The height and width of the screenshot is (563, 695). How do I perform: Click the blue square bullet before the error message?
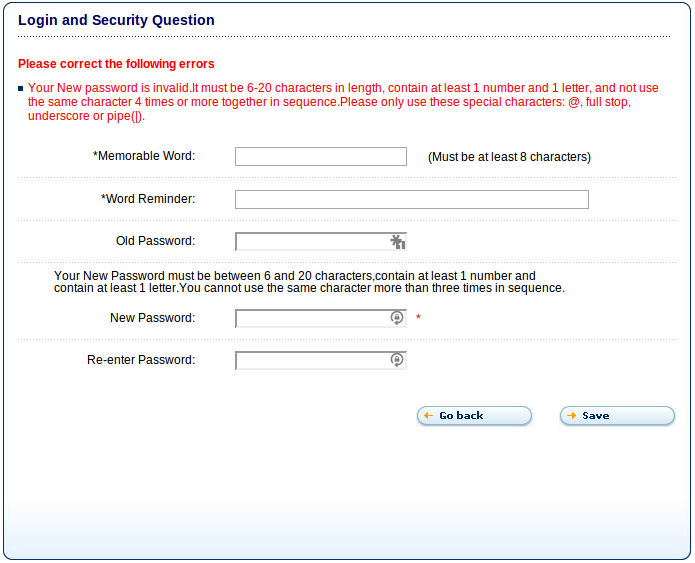20,89
